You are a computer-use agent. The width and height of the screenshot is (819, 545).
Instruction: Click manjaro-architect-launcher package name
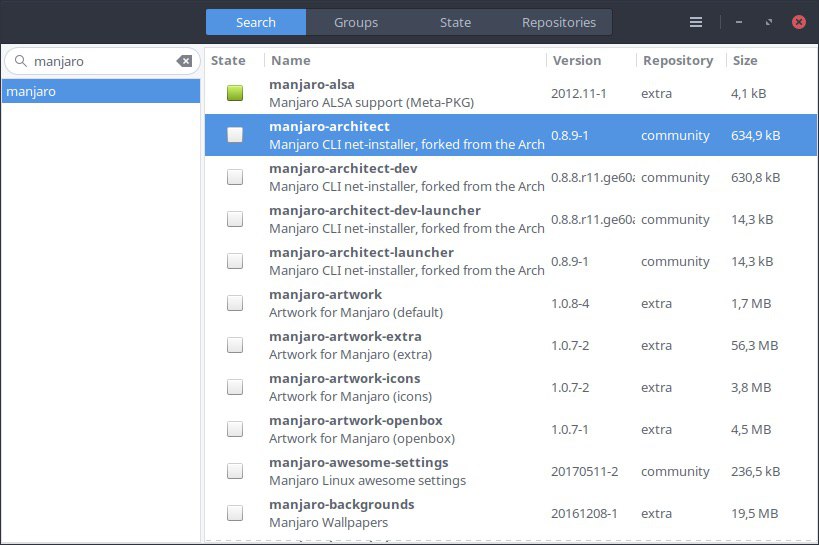[x=361, y=252]
